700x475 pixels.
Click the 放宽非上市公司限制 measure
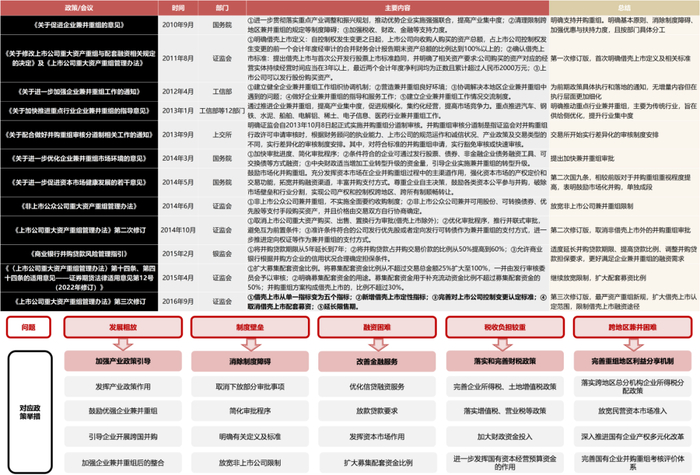(250, 463)
